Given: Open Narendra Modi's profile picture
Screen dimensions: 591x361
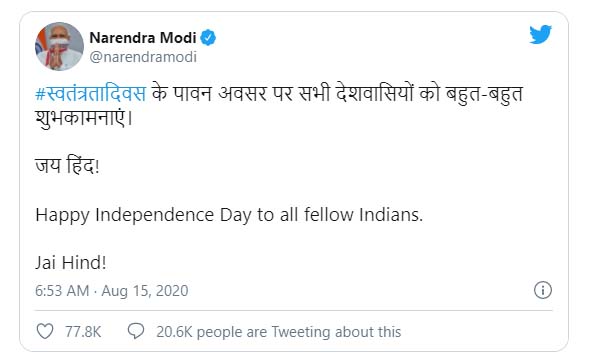Looking at the screenshot, I should (x=59, y=46).
